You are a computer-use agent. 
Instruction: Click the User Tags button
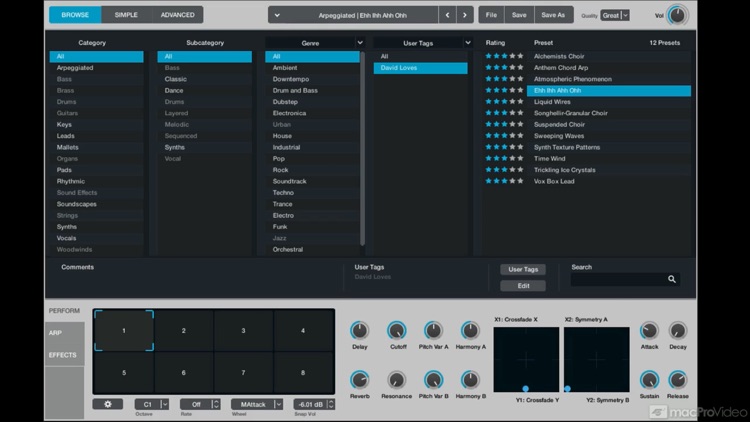point(523,269)
